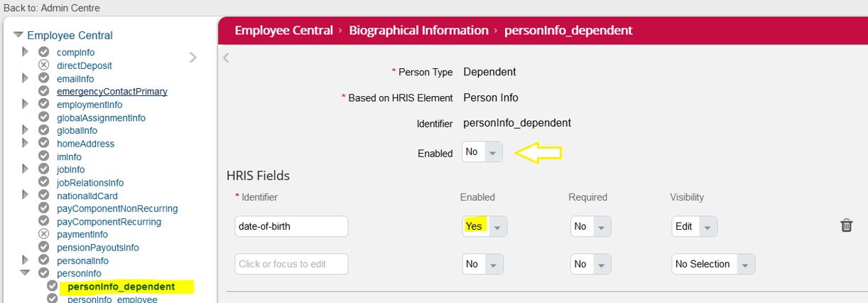Image resolution: width=868 pixels, height=303 pixels.
Task: Click the X status icon beside directDeposit
Action: pyautogui.click(x=43, y=65)
